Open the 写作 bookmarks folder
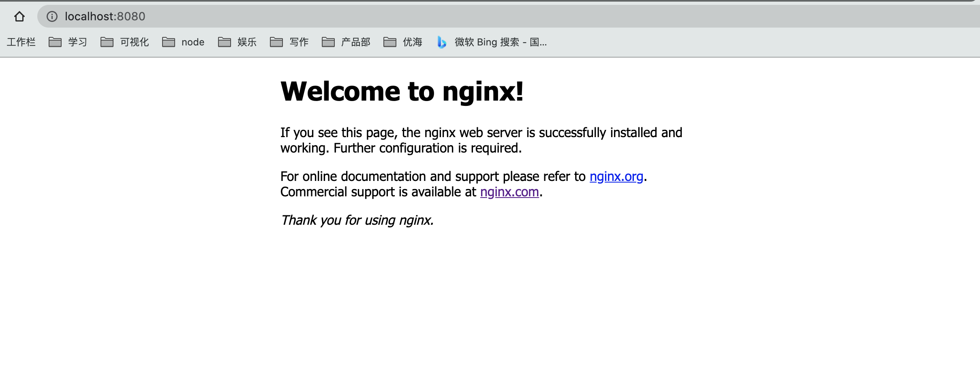 289,42
